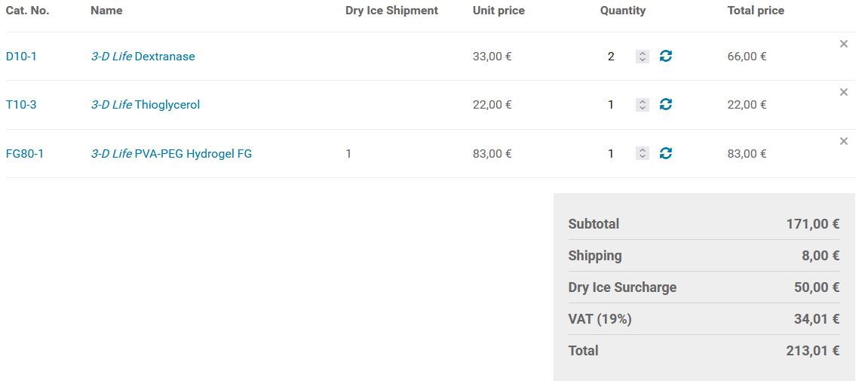Refresh quantity for Thioglycerol row
Viewport: 868px width, 381px height.
(x=666, y=104)
